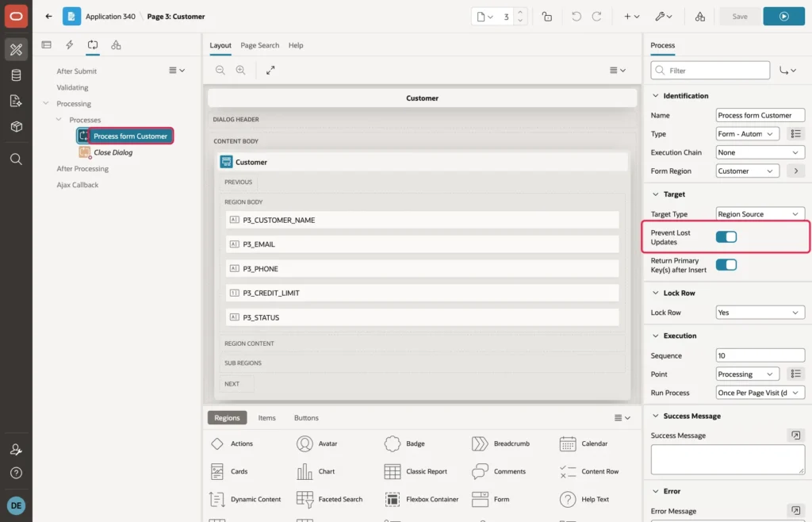
Task: Click the property Filter search field
Action: [710, 71]
